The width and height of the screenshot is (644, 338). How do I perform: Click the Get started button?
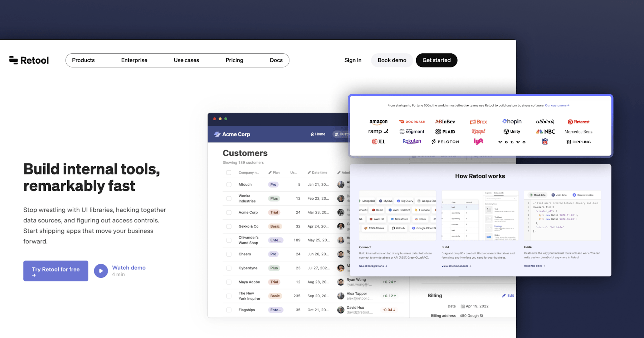point(437,60)
